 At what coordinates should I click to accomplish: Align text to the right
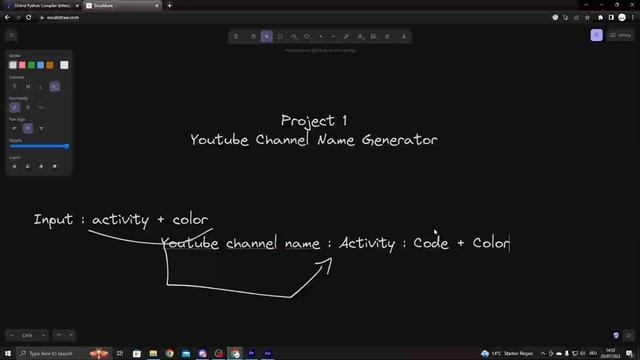point(41,129)
